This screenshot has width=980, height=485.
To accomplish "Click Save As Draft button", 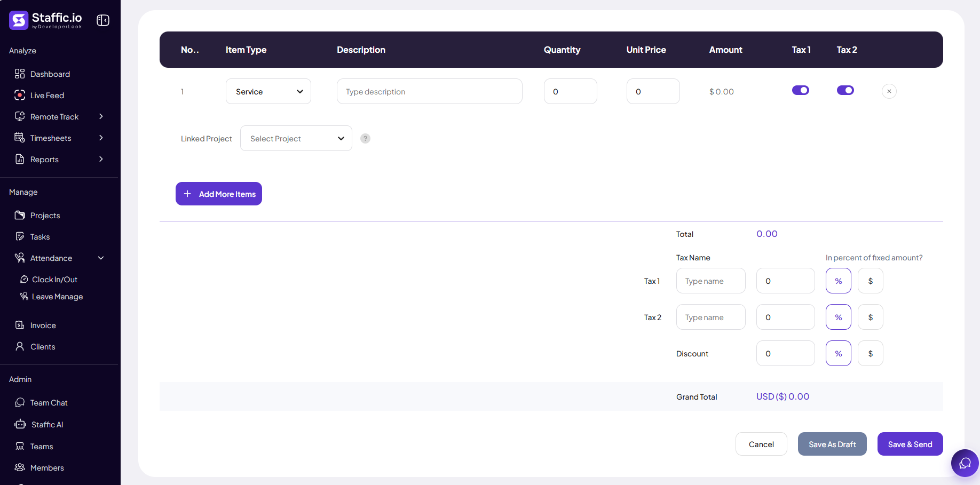I will (x=832, y=444).
